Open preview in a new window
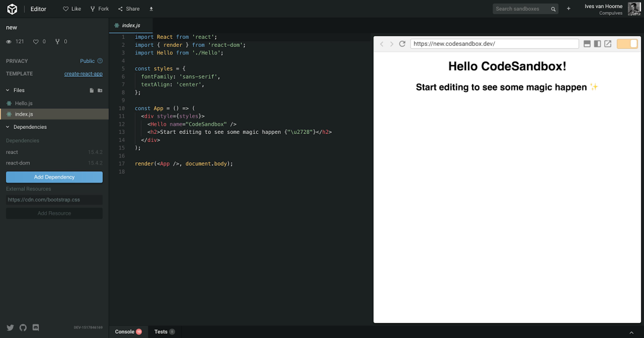This screenshot has width=644, height=338. [x=607, y=44]
